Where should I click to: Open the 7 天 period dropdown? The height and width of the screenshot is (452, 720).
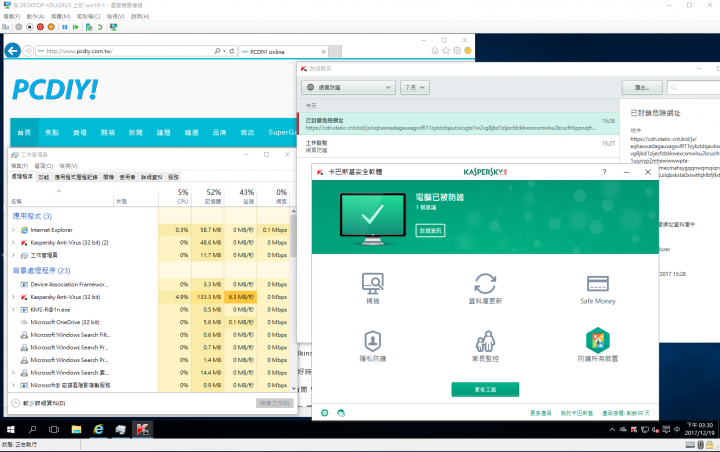pos(415,87)
